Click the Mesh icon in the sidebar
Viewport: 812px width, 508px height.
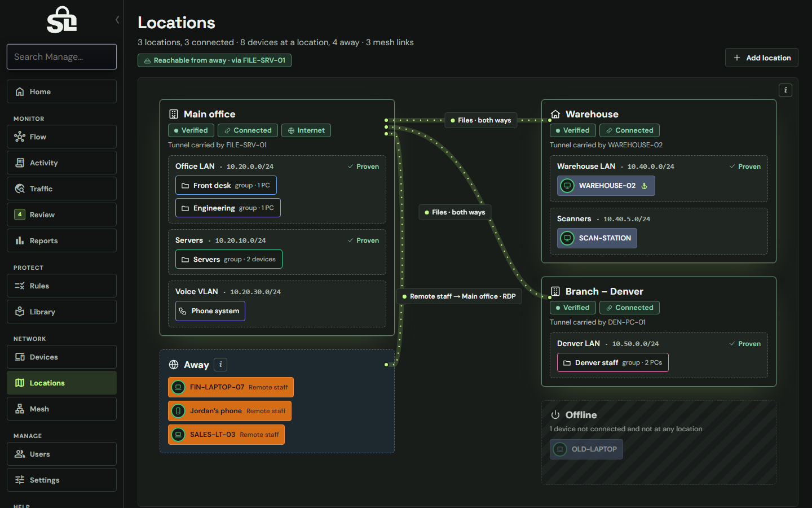pos(20,409)
